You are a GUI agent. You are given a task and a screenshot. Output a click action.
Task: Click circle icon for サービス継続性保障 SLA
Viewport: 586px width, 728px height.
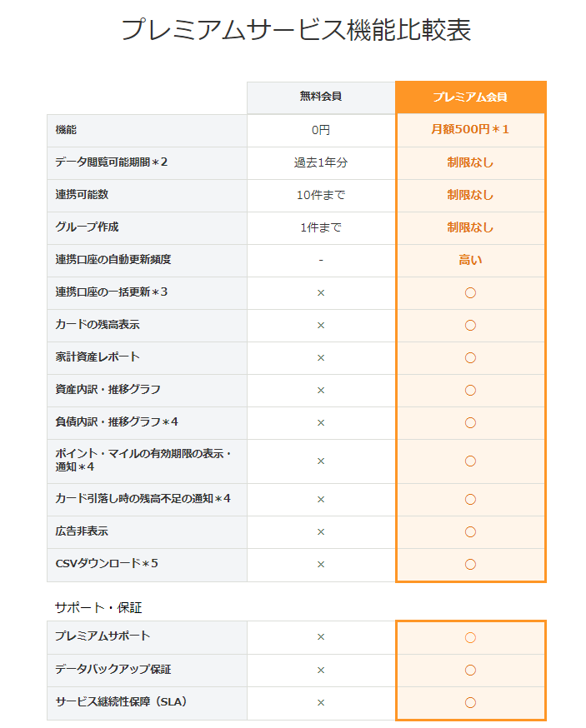tap(470, 703)
